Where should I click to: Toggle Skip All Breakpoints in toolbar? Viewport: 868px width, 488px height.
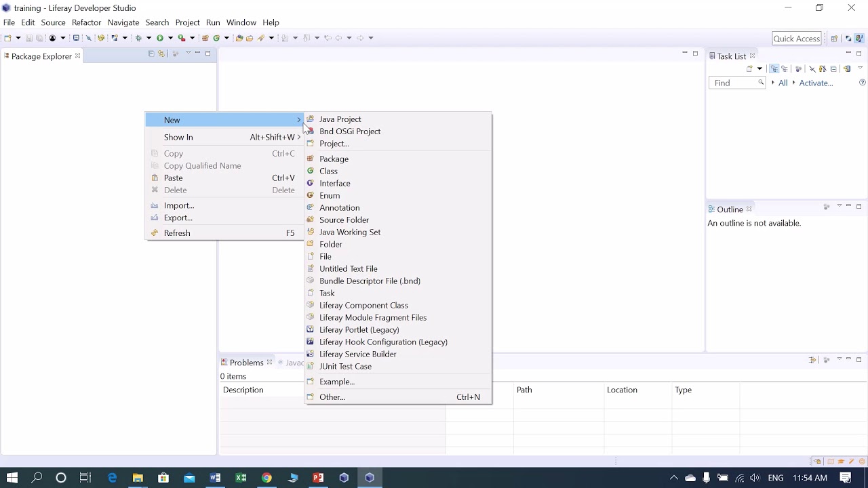coord(88,38)
